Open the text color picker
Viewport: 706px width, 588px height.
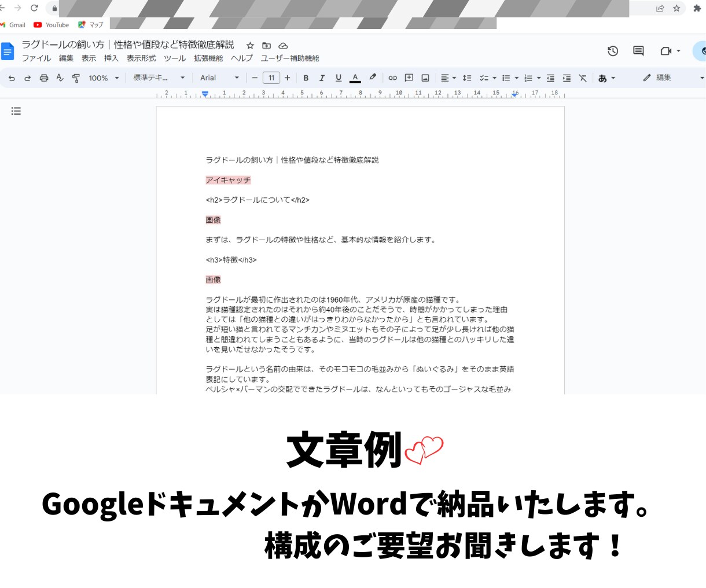point(355,78)
